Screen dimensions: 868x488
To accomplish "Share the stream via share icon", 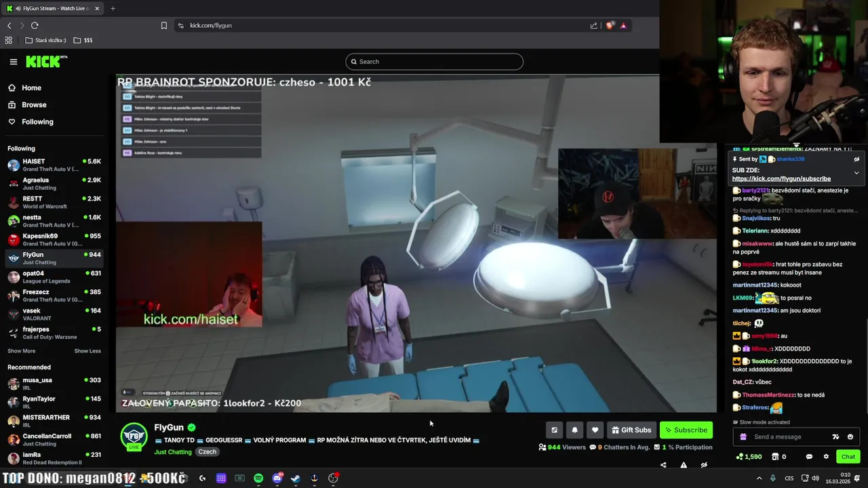I will (663, 465).
